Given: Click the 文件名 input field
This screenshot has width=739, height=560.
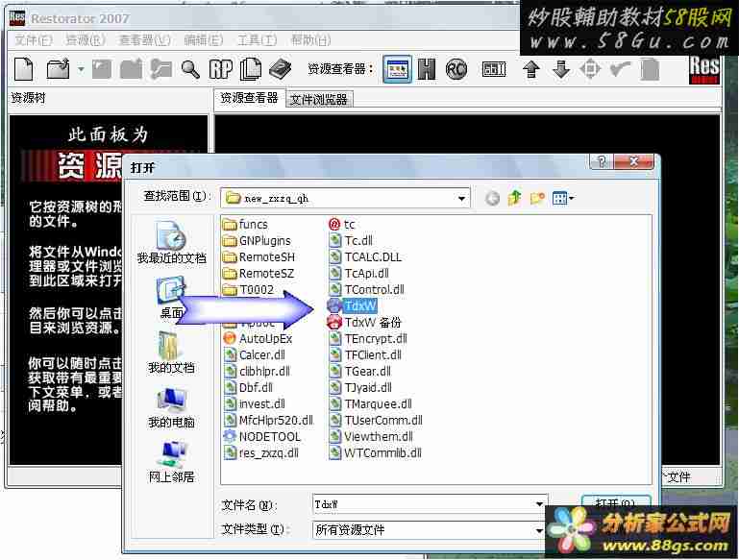Looking at the screenshot, I should point(423,504).
